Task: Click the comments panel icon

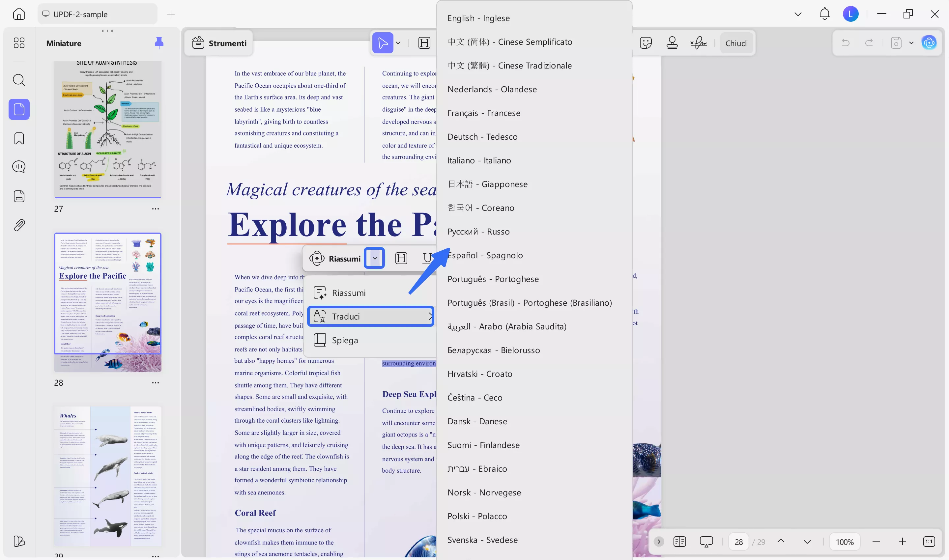Action: click(19, 167)
